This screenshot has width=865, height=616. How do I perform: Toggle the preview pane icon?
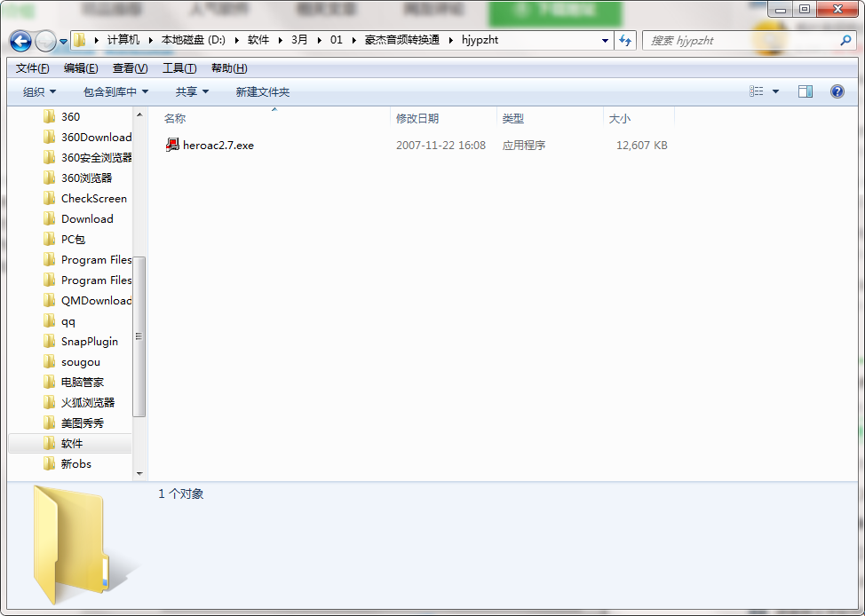[805, 91]
